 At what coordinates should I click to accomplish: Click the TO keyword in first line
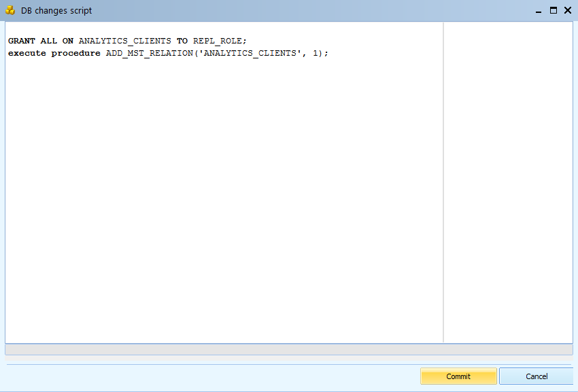coord(182,41)
